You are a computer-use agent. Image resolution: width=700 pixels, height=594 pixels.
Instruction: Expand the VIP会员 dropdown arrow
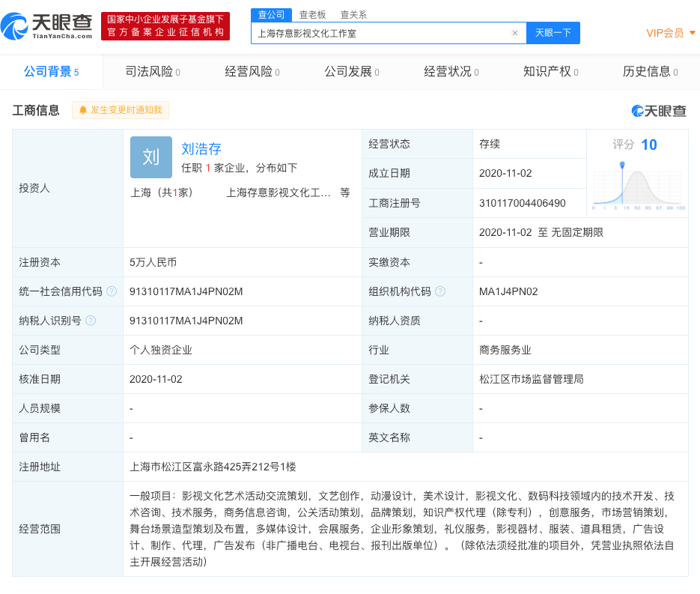[x=693, y=33]
